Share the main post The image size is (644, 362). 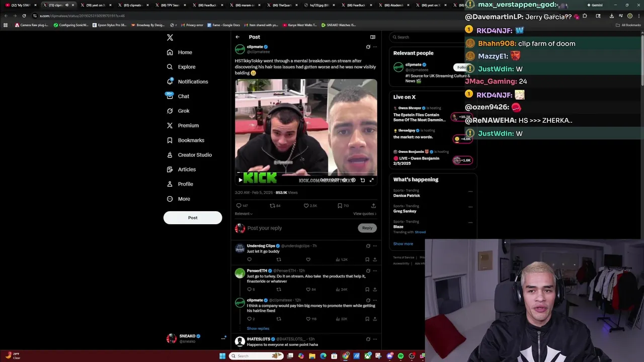pos(373,206)
